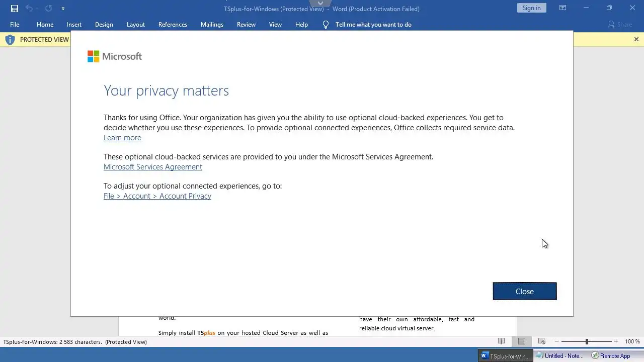Click the Save icon in Quick Access toolbar
644x362 pixels.
tap(15, 9)
